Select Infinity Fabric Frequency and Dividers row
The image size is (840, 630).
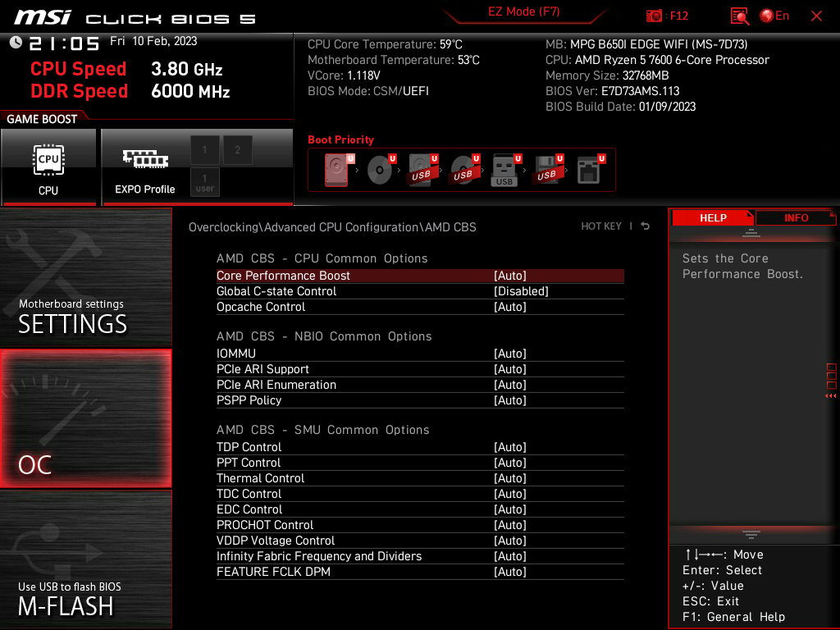[420, 556]
